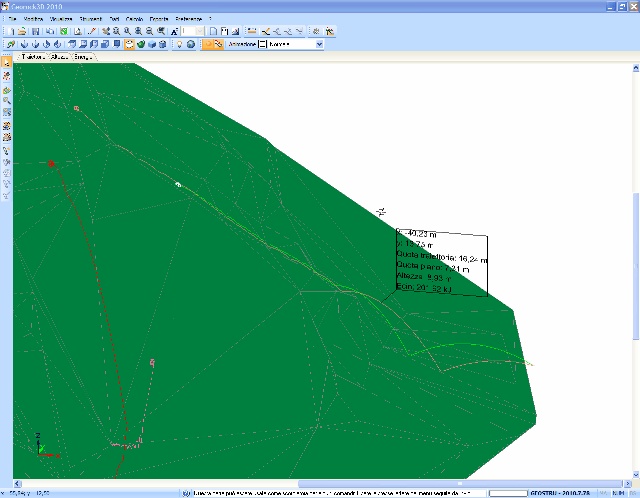Open the File menu
The width and height of the screenshot is (640, 498).
tap(12, 19)
